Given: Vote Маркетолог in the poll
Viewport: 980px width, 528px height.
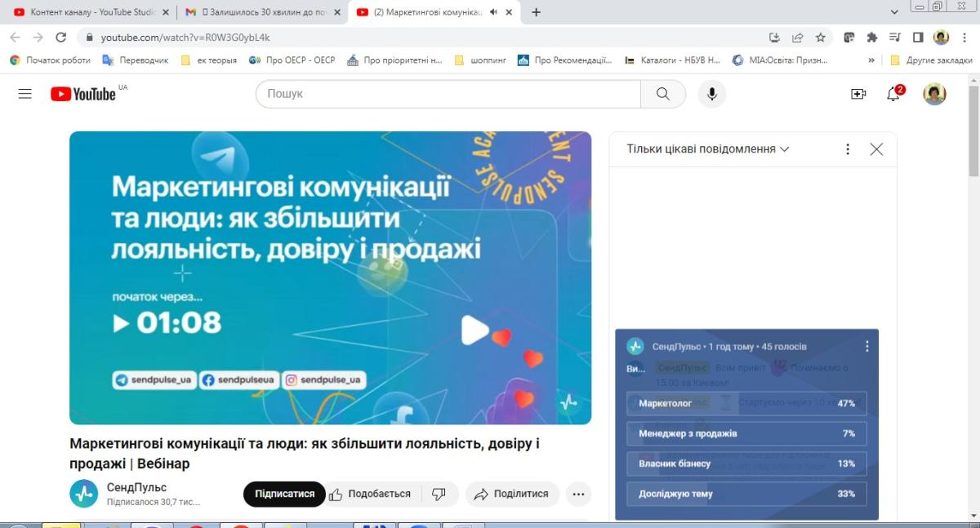Looking at the screenshot, I should [746, 403].
